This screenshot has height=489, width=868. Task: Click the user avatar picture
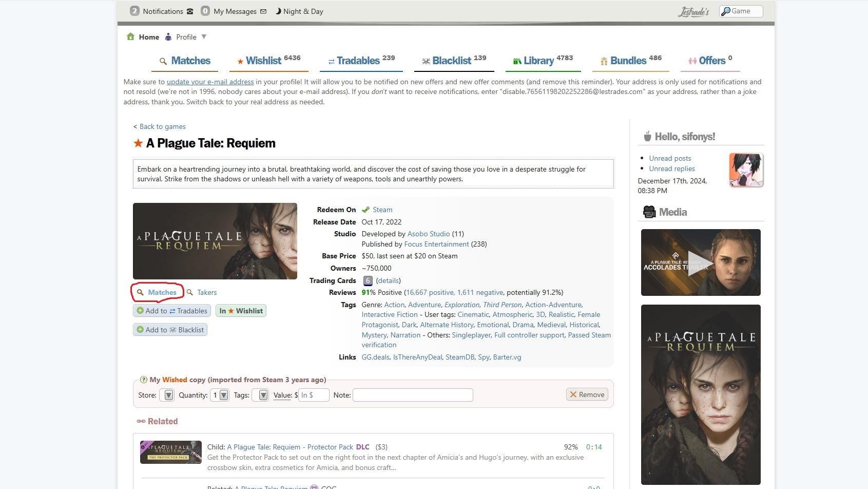coord(746,170)
